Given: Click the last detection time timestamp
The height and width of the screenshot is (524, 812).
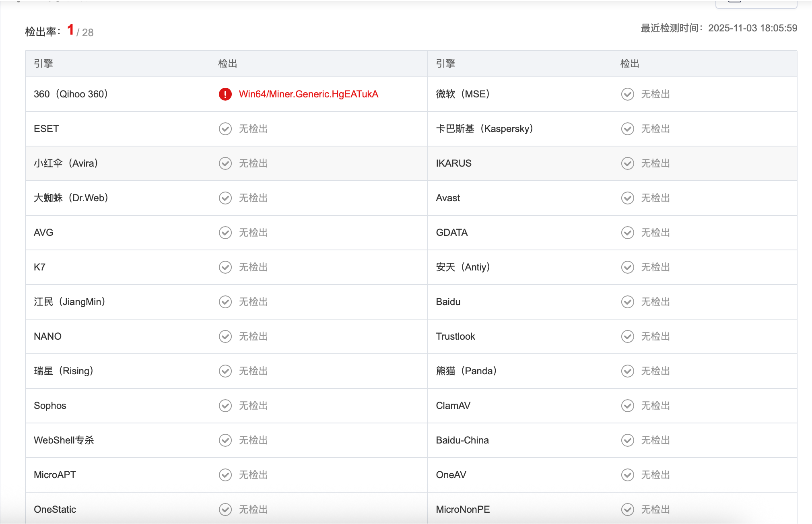Looking at the screenshot, I should (x=752, y=28).
